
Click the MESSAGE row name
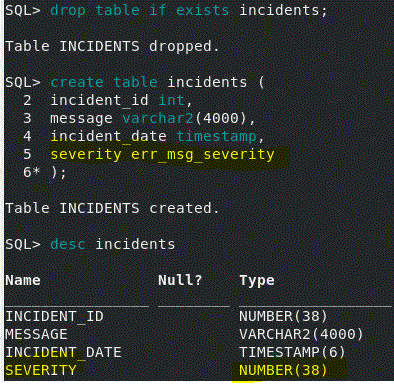[36, 334]
